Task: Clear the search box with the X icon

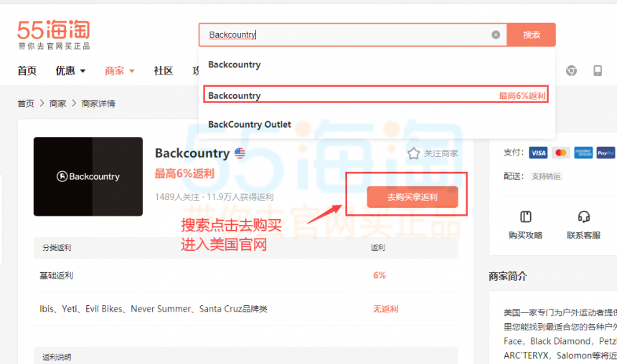Action: point(496,34)
